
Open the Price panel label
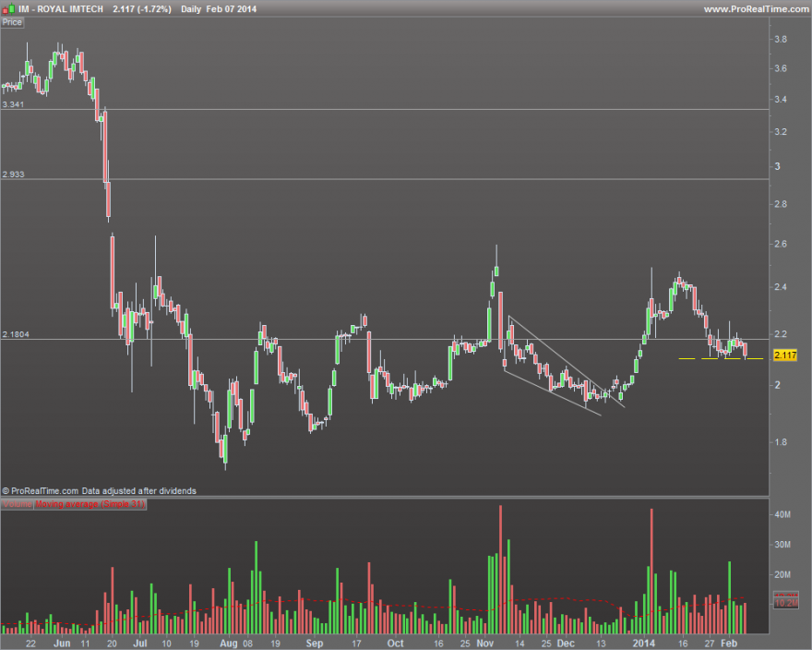click(x=12, y=22)
